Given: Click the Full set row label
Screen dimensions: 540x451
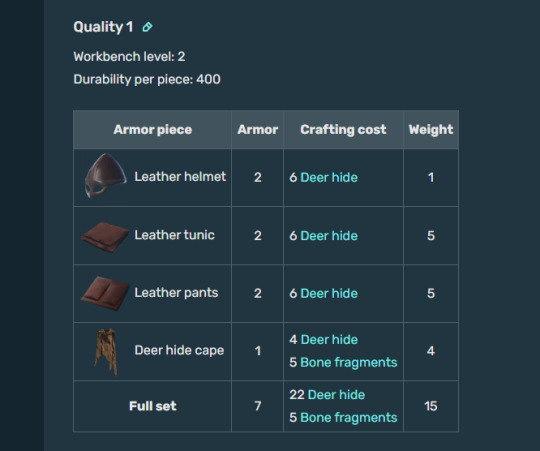Looking at the screenshot, I should [x=153, y=406].
